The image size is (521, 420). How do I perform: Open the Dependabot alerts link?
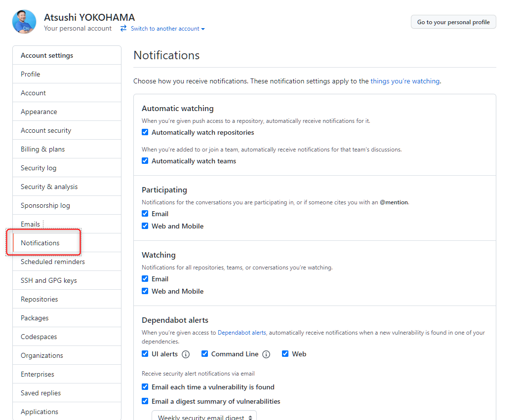(x=242, y=332)
